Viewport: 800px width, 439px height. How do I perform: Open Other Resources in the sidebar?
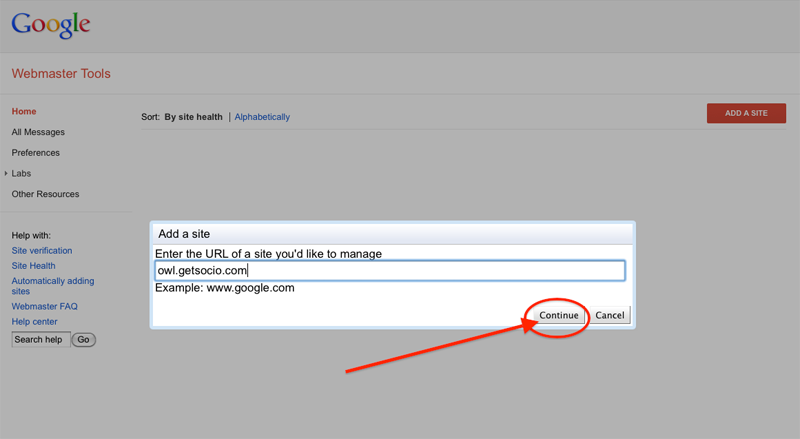[x=45, y=194]
